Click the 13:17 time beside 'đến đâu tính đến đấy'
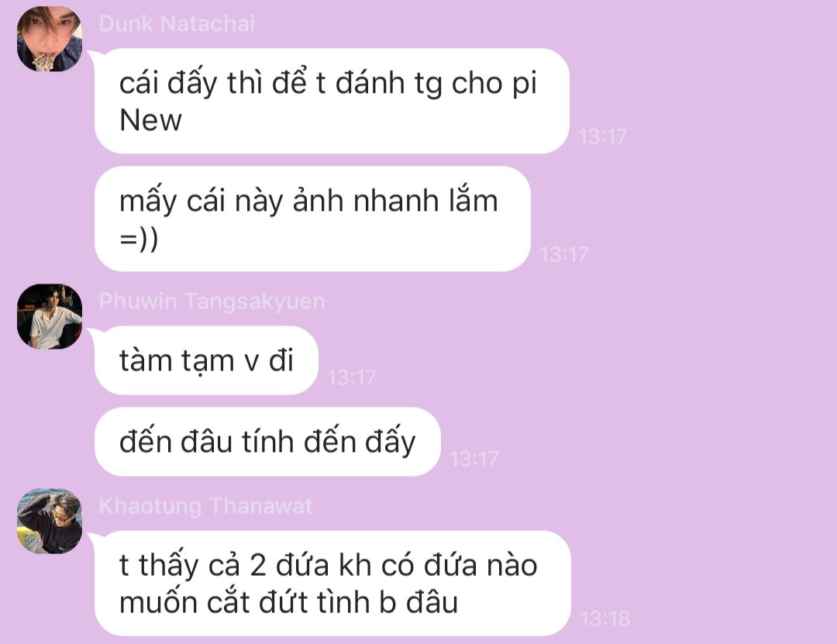Screen dimensions: 837x644 [x=474, y=460]
